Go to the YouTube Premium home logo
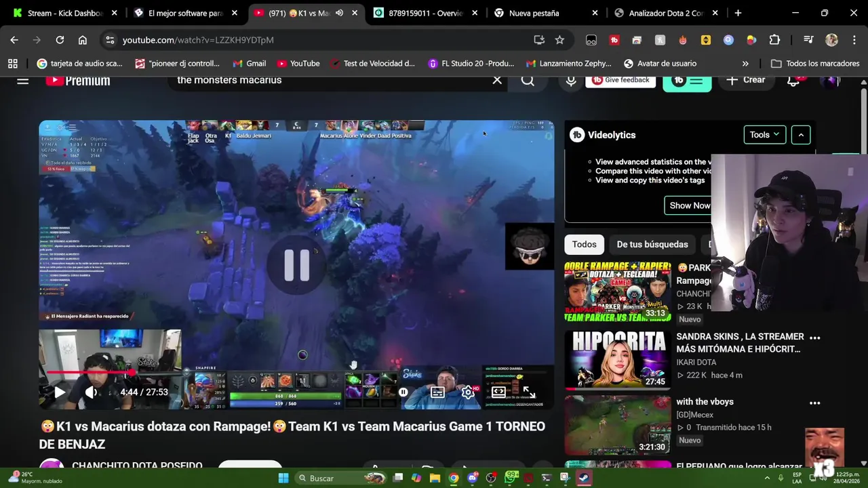The image size is (868, 488). click(78, 80)
